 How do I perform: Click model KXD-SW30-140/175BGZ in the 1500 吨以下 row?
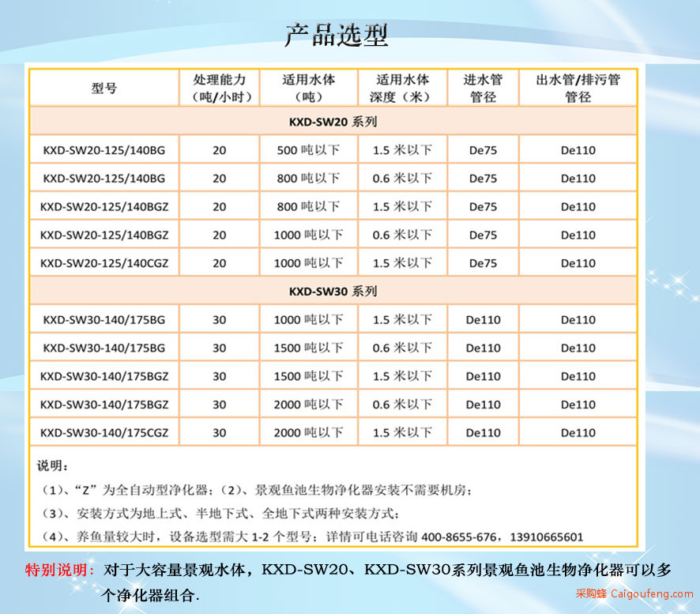pyautogui.click(x=104, y=376)
